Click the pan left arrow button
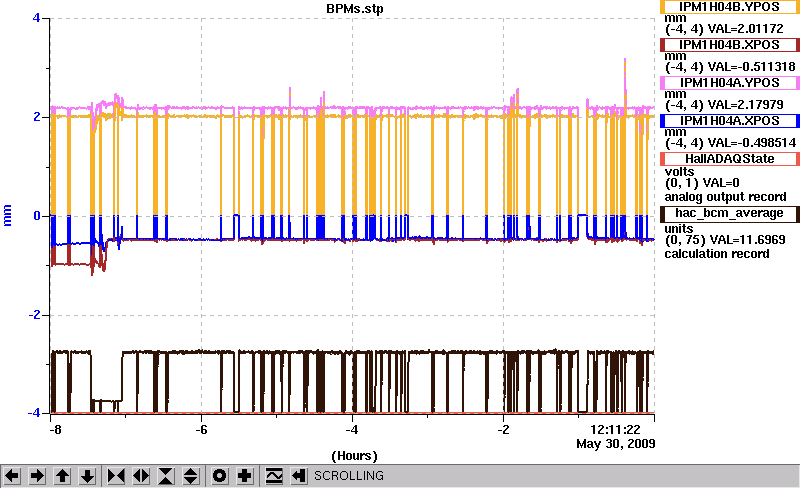The width and height of the screenshot is (800, 488). tap(12, 476)
